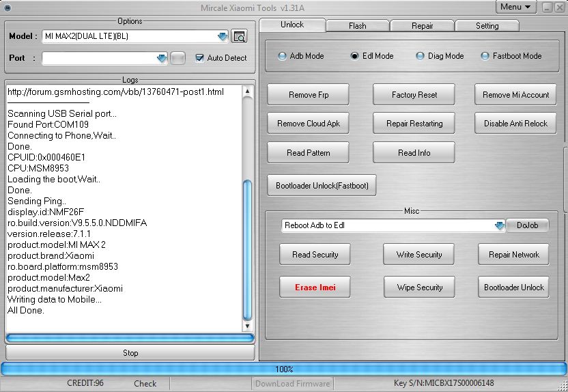Click the Repair Network button
Viewport: 568px width, 392px height.
click(513, 254)
